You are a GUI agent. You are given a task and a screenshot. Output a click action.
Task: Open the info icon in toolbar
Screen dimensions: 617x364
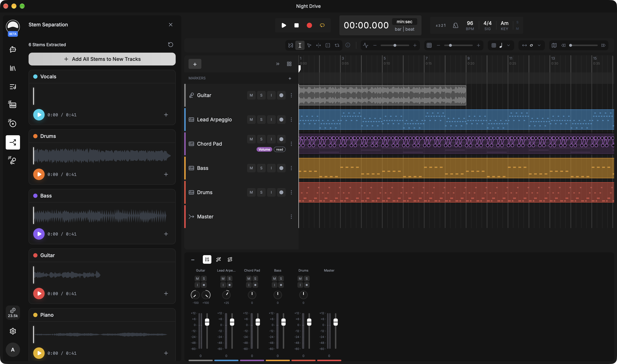348,45
